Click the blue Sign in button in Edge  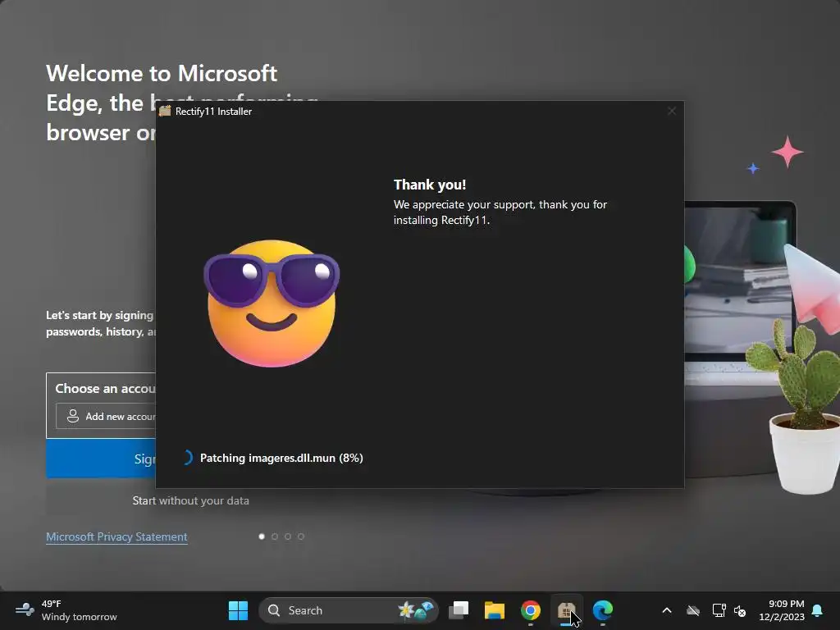(101, 459)
